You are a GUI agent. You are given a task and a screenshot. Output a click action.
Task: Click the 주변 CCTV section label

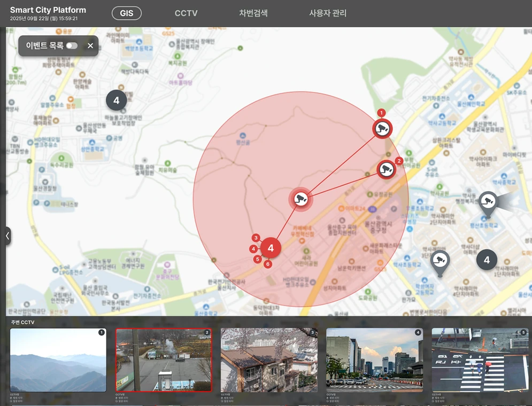click(x=23, y=322)
